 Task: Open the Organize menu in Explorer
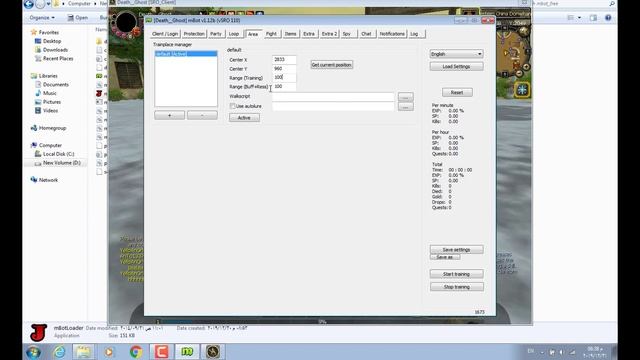tap(42, 18)
